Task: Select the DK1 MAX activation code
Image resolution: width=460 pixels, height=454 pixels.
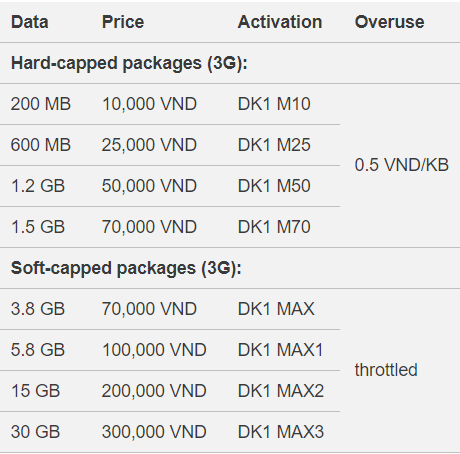Action: (276, 309)
